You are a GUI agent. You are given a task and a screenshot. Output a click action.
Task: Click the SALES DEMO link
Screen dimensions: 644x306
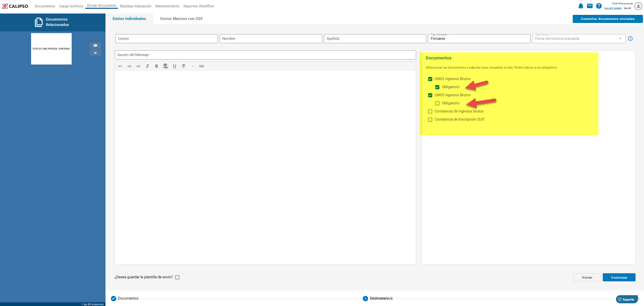(613, 8)
